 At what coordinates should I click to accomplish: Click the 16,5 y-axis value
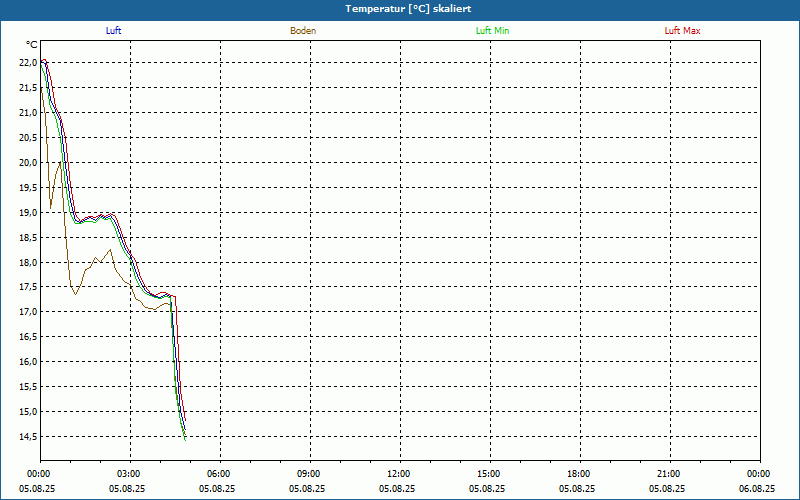click(x=28, y=337)
